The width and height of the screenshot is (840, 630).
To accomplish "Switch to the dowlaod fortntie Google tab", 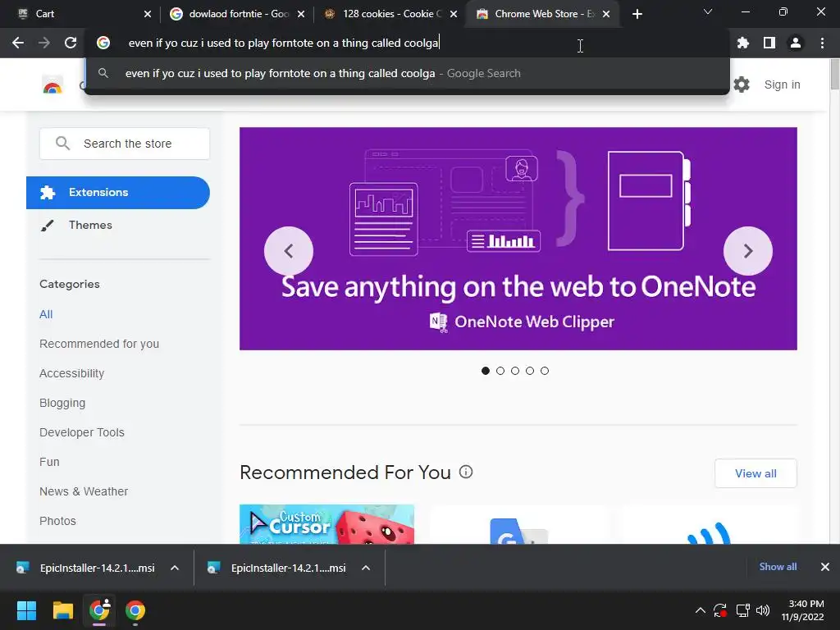I will point(235,14).
